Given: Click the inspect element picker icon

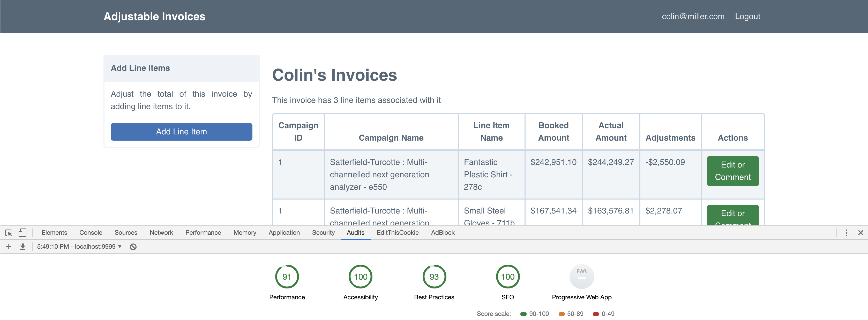Looking at the screenshot, I should tap(9, 233).
